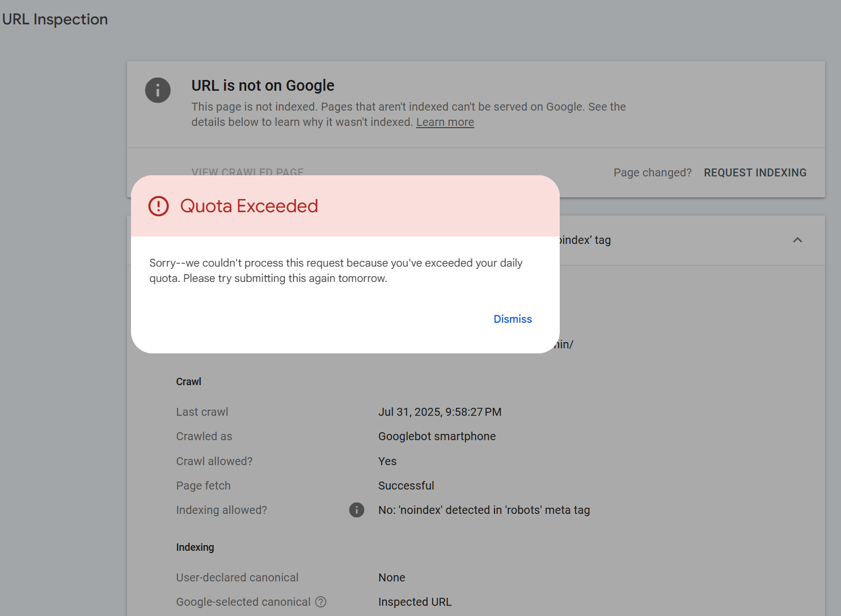The image size is (841, 616).
Task: Click the red Quota Exceeded warning icon
Action: point(159,206)
